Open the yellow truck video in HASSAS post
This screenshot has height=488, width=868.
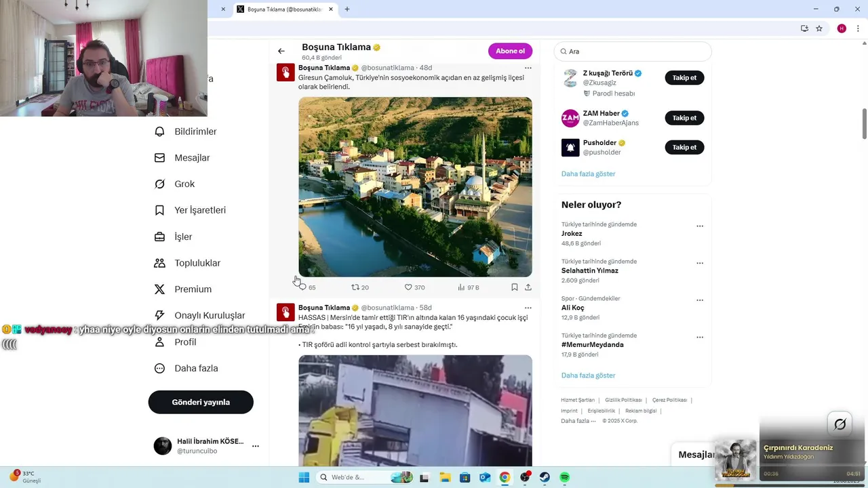pyautogui.click(x=415, y=410)
